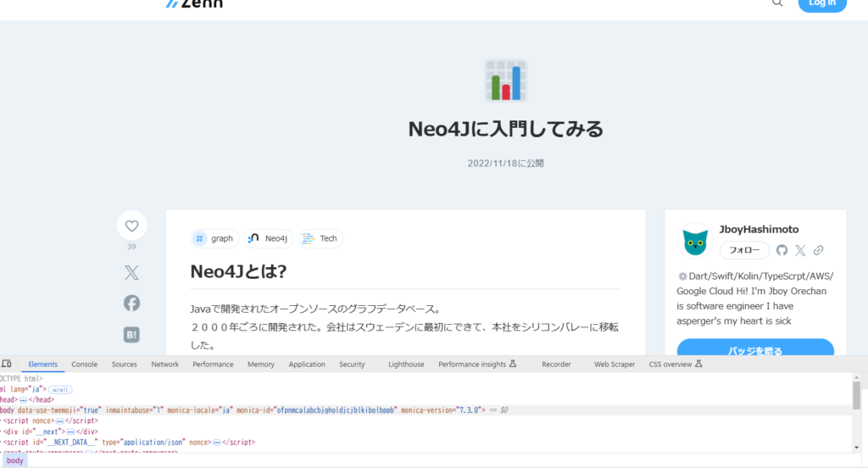
Task: Select the body element row in DOM tree
Action: point(426,410)
